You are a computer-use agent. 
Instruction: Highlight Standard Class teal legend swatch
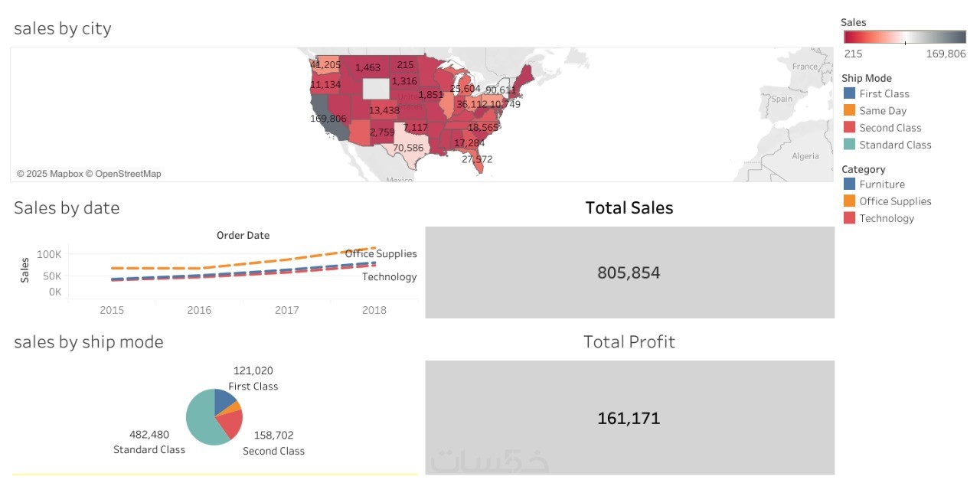tap(849, 144)
